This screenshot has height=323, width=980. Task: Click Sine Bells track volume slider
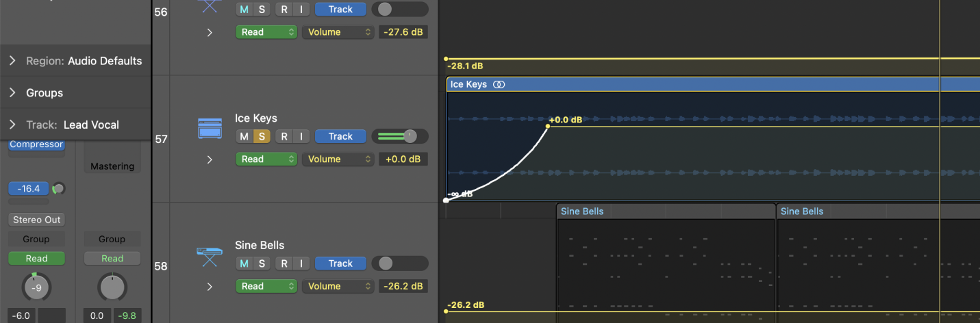click(x=400, y=263)
